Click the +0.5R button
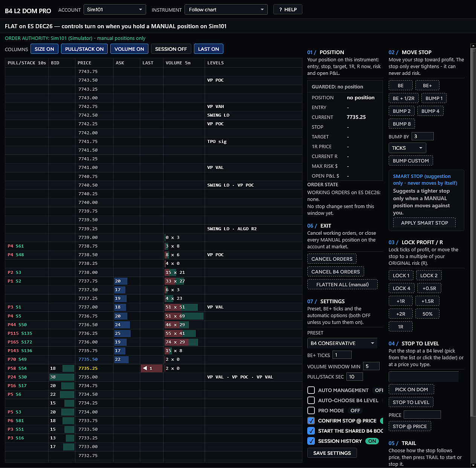476x468 pixels. [429, 288]
